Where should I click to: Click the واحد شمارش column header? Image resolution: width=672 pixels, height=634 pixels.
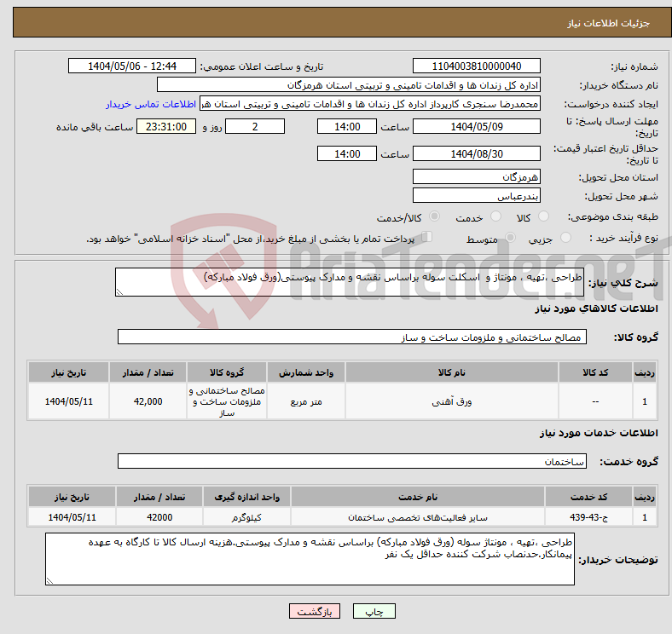[x=306, y=372]
